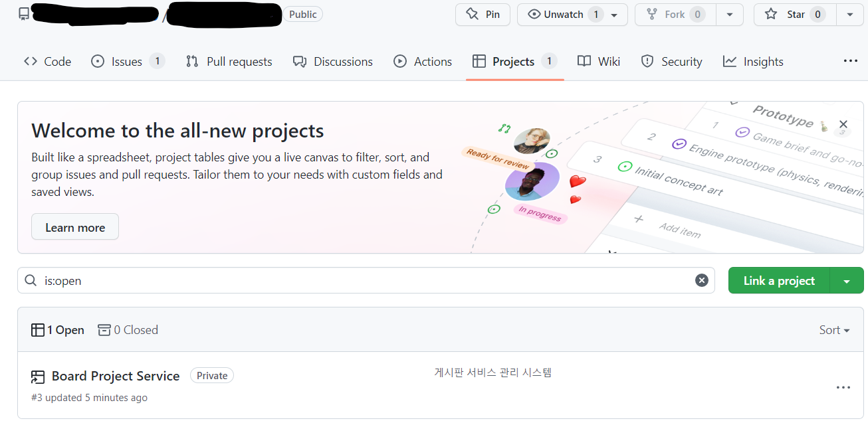Click the Code brackets icon

coord(31,61)
